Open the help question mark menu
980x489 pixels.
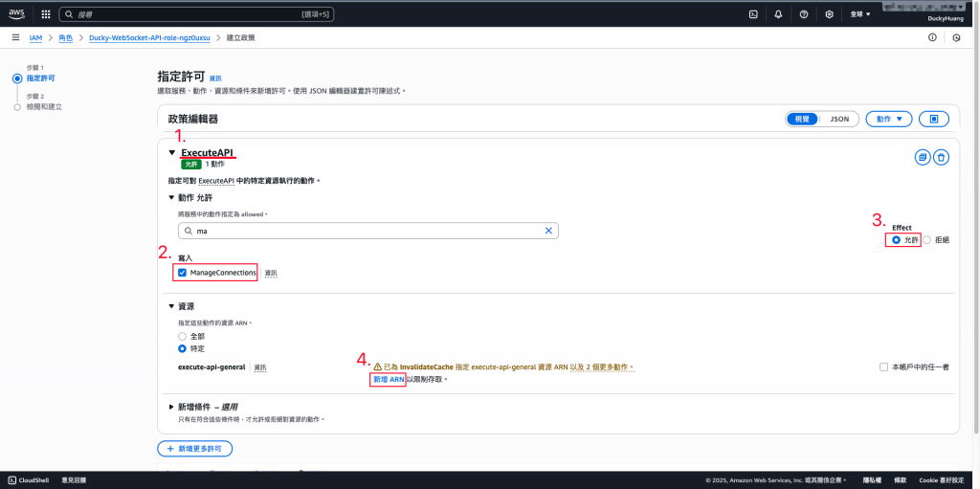[x=804, y=13]
